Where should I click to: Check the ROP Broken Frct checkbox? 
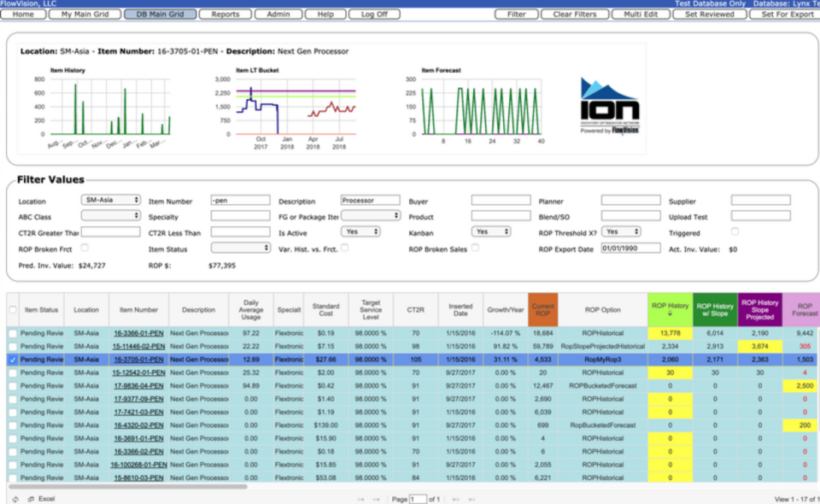pos(85,248)
